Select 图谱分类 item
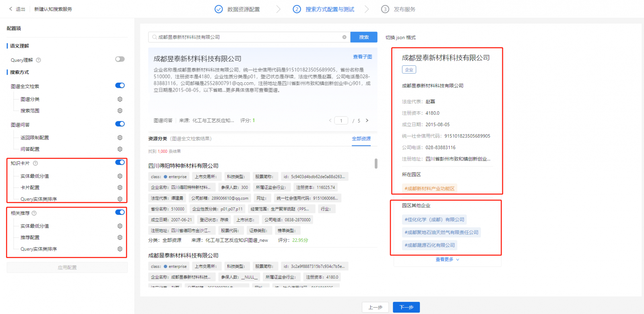The image size is (644, 314). point(30,99)
